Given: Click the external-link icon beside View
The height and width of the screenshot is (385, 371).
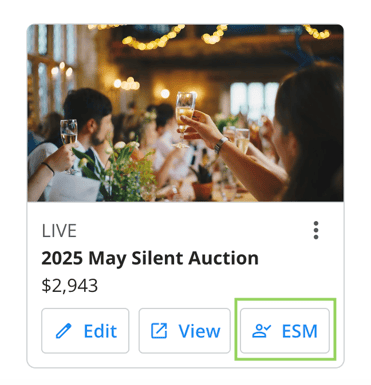Looking at the screenshot, I should [x=159, y=331].
